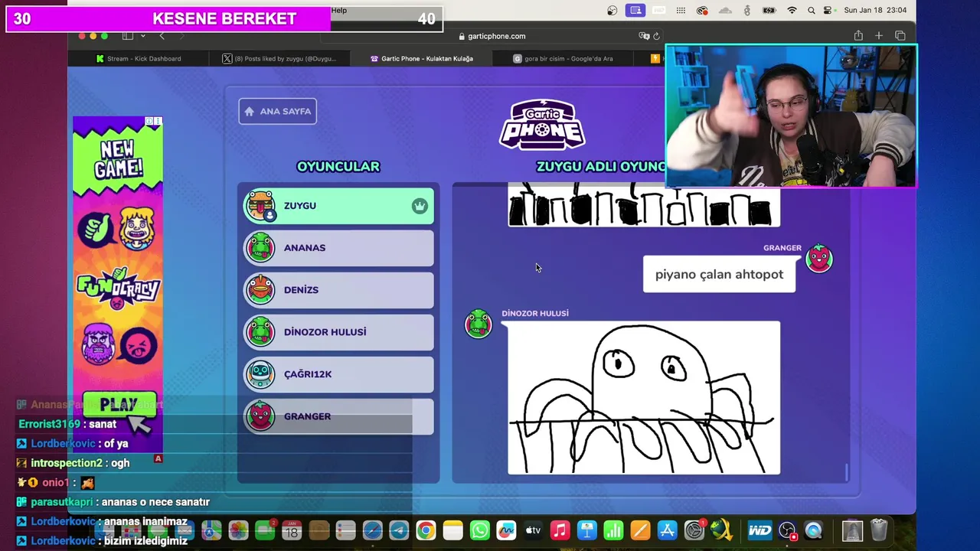Open the Help menu in menu bar
This screenshot has height=551, width=980.
coord(339,10)
